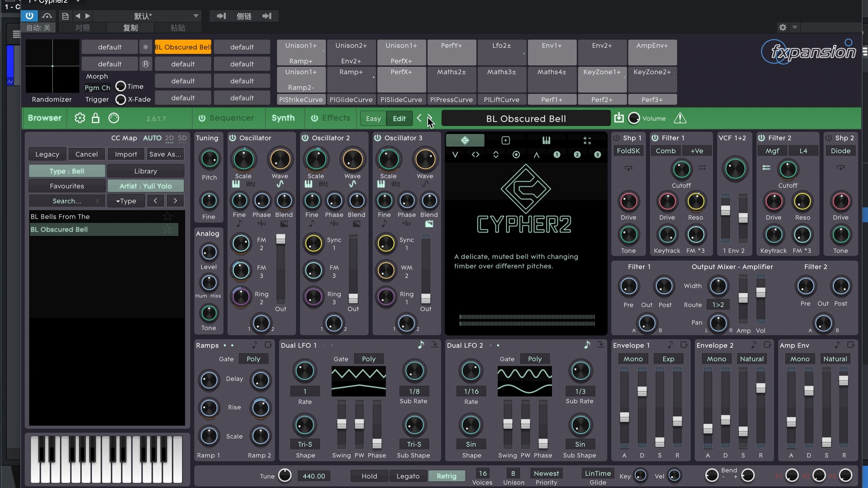Click the Legacy button
Screen dimensions: 868x488
47,154
